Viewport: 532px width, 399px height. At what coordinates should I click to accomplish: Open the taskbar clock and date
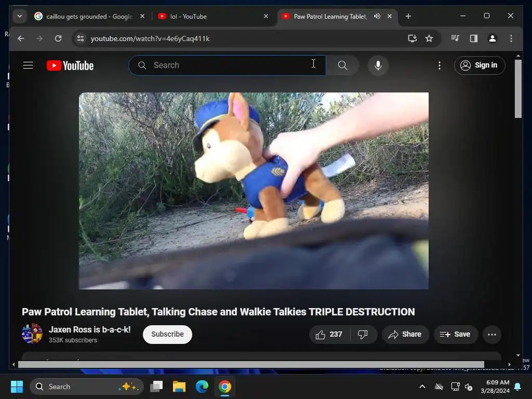[495, 387]
